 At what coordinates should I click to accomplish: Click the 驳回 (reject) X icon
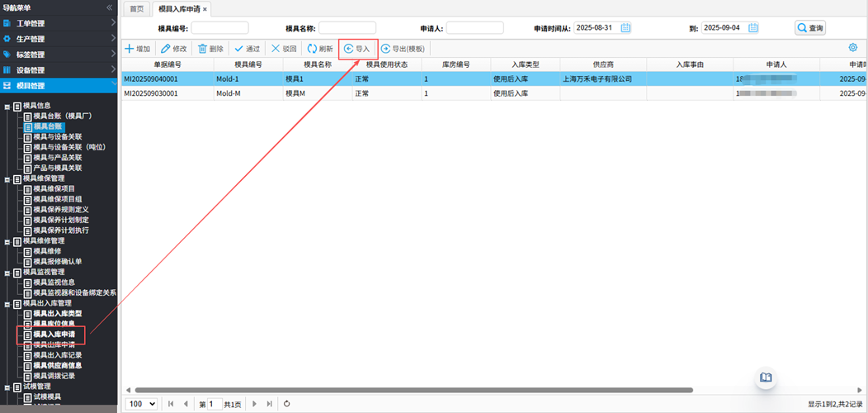point(276,49)
